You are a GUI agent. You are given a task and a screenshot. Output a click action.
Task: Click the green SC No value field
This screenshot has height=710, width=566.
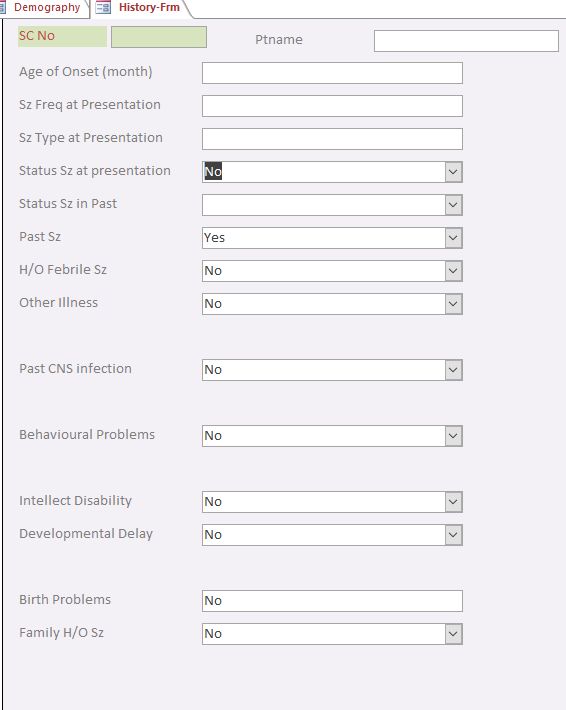coord(159,37)
